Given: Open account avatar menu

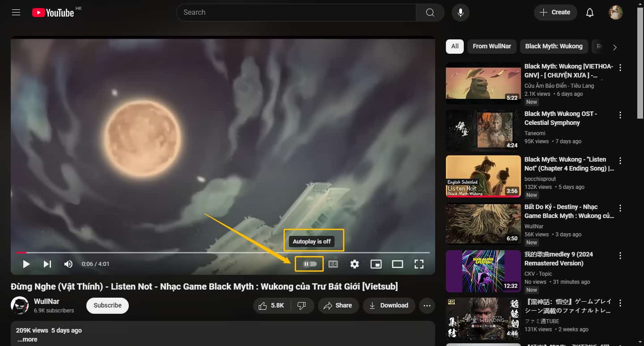Looking at the screenshot, I should pos(616,13).
